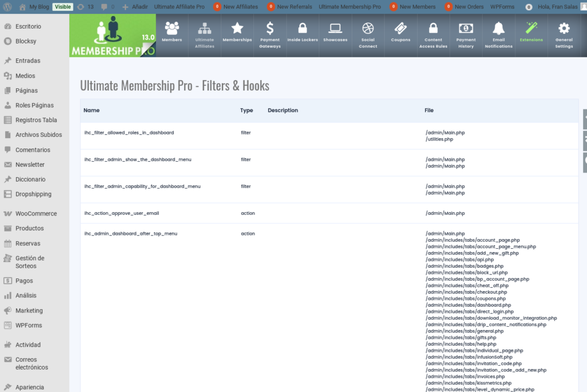587x392 pixels.
Task: Select ihc_filter_allowed_roles_in_dashboard hook name
Action: click(x=129, y=132)
